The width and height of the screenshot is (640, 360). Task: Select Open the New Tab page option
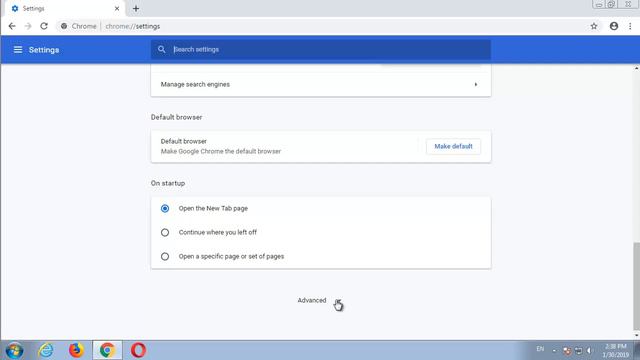point(165,209)
